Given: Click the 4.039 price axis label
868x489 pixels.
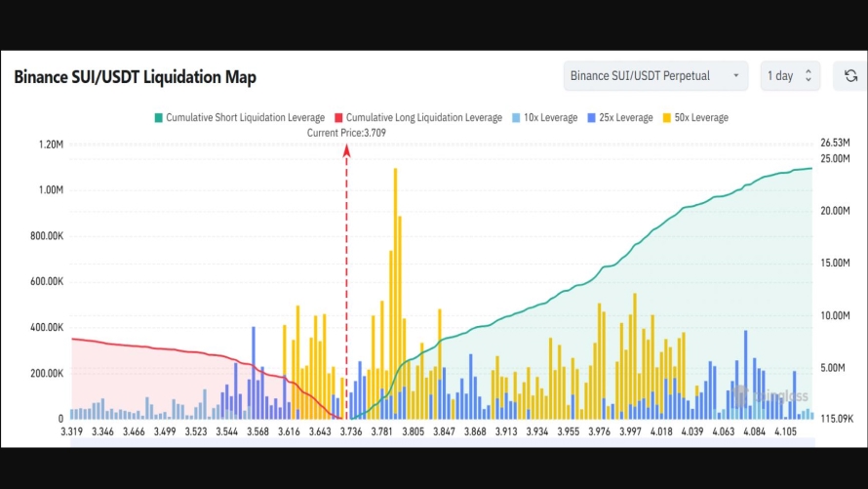Looking at the screenshot, I should coord(692,431).
